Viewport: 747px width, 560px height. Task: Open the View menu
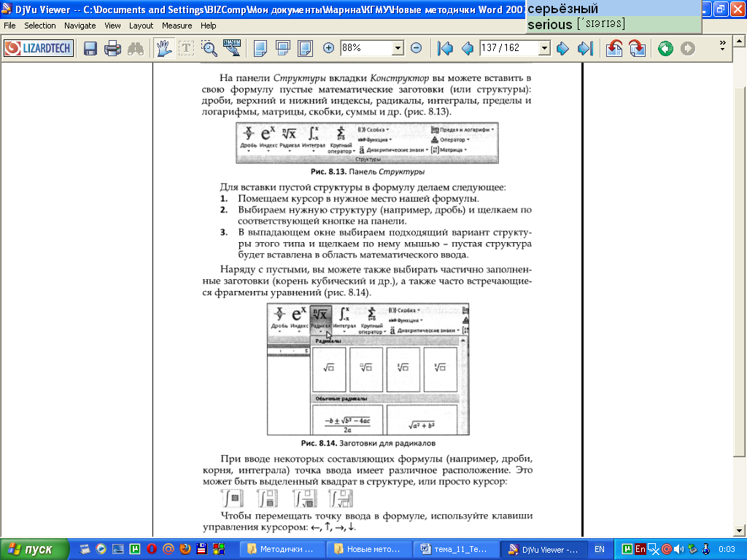click(112, 26)
